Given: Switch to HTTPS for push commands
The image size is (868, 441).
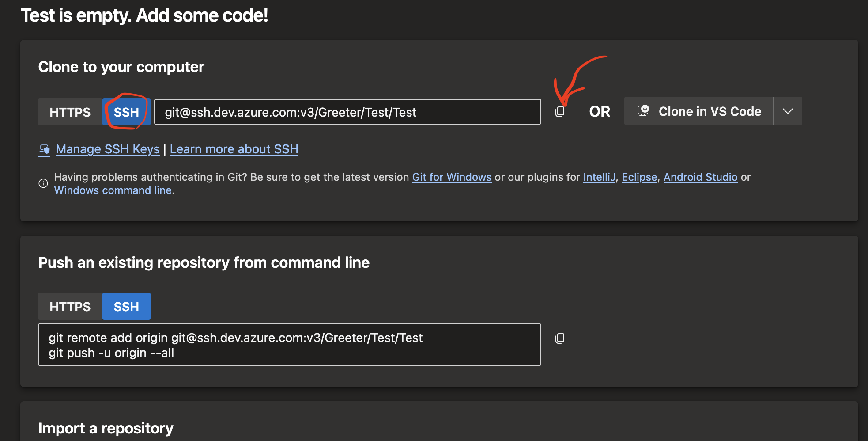Looking at the screenshot, I should pyautogui.click(x=70, y=306).
